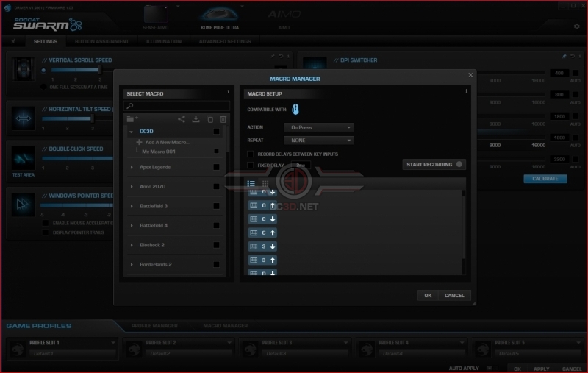Tick the Bioshock 2 checkbox
The width and height of the screenshot is (588, 373).
pyautogui.click(x=216, y=245)
